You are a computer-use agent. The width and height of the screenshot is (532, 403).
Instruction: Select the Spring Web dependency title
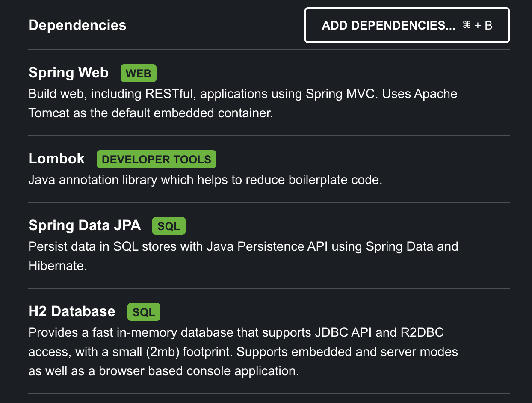(68, 73)
